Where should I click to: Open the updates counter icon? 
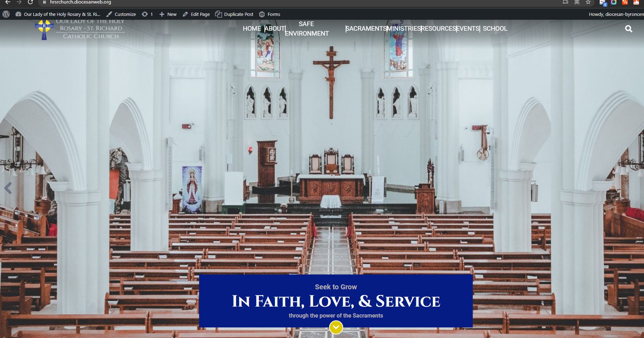pyautogui.click(x=147, y=14)
